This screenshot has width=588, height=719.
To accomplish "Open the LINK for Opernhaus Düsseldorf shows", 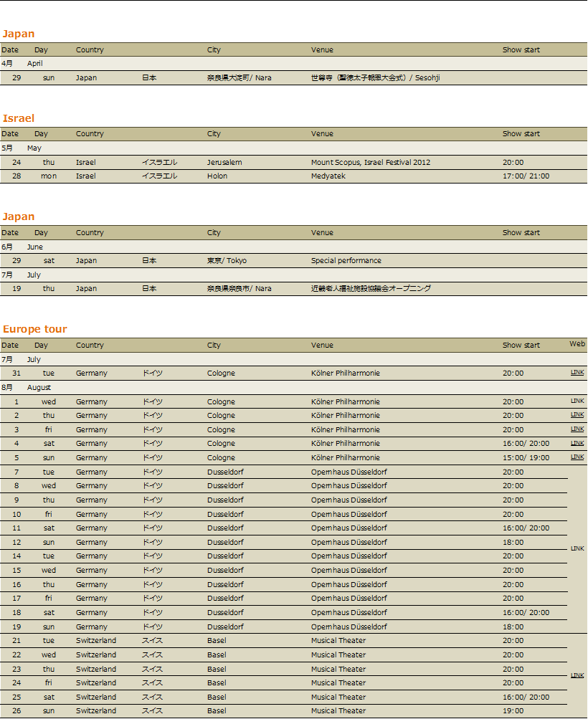I will [x=577, y=548].
